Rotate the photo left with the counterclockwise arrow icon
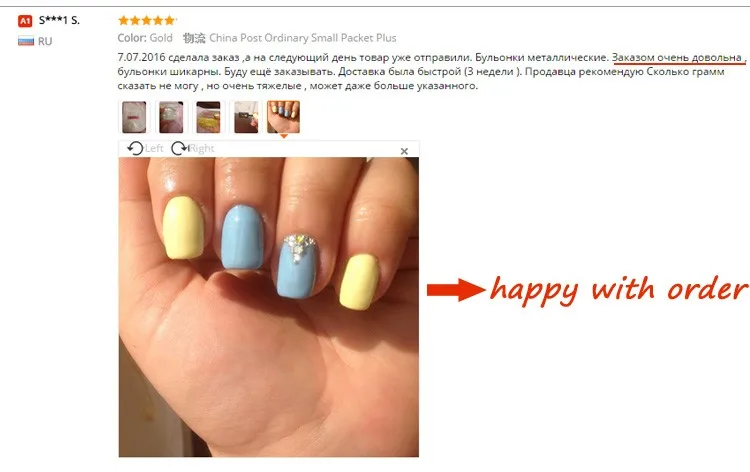Screen dimensions: 750x472 135,148
